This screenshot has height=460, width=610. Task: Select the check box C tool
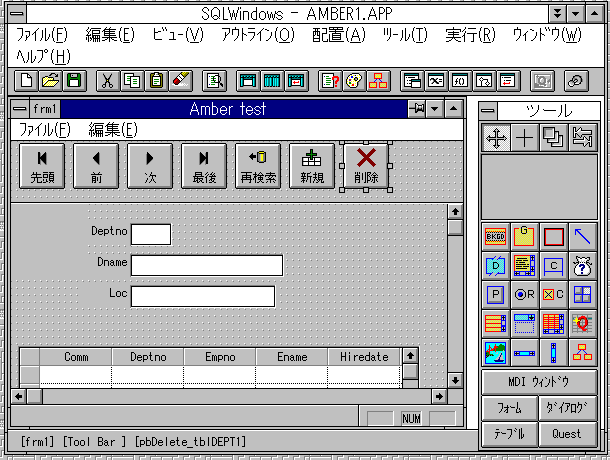click(x=553, y=295)
